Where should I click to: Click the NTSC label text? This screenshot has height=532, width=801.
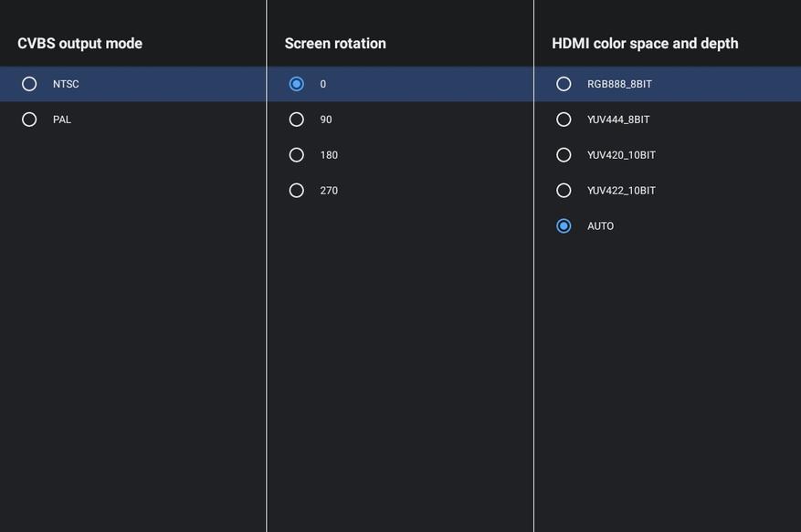66,84
